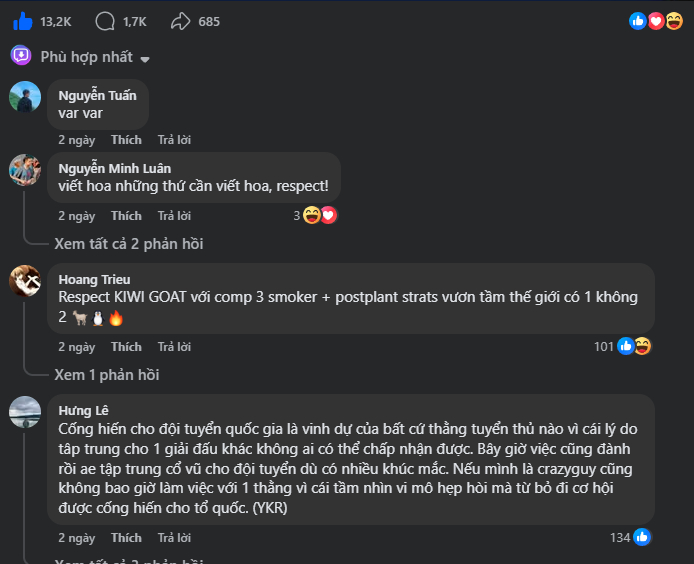Reply to Nguyễn Tuấn's comment via 'Trả lời'

coord(174,140)
